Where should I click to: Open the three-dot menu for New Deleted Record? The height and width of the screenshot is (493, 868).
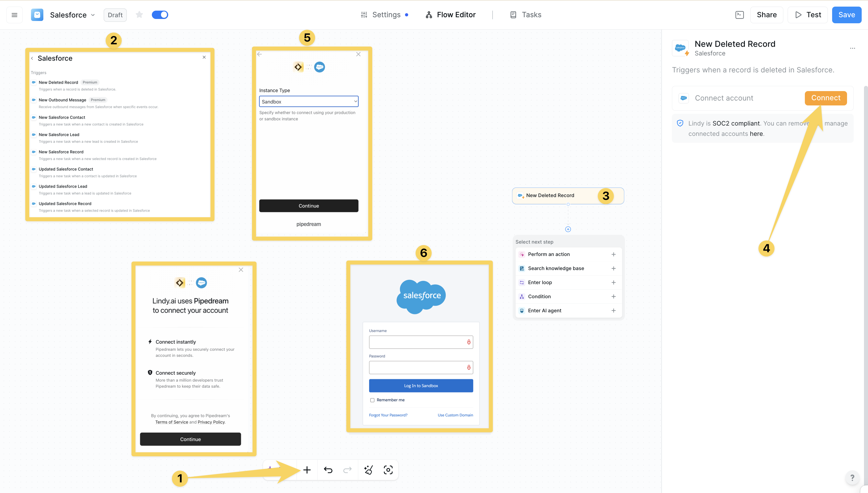(x=852, y=49)
